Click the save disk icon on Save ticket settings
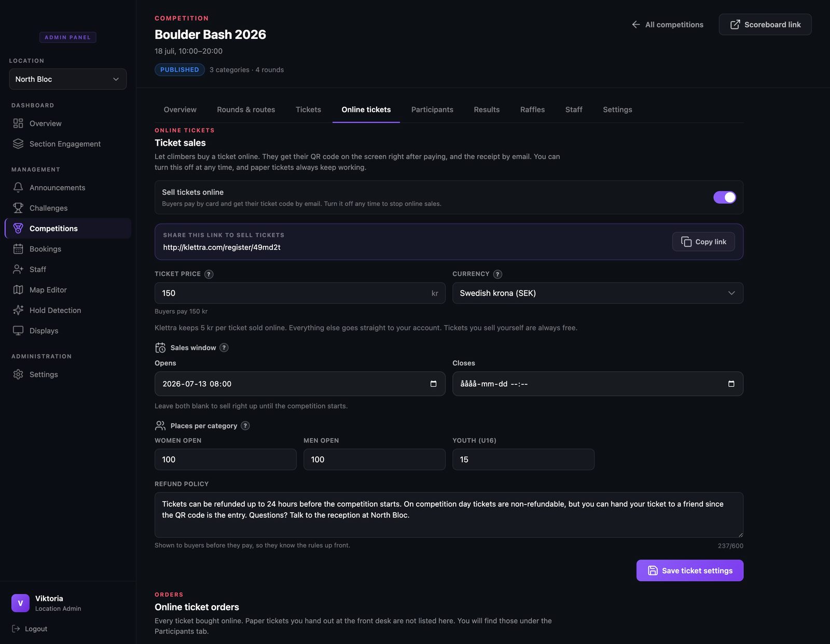The image size is (830, 644). click(x=653, y=570)
